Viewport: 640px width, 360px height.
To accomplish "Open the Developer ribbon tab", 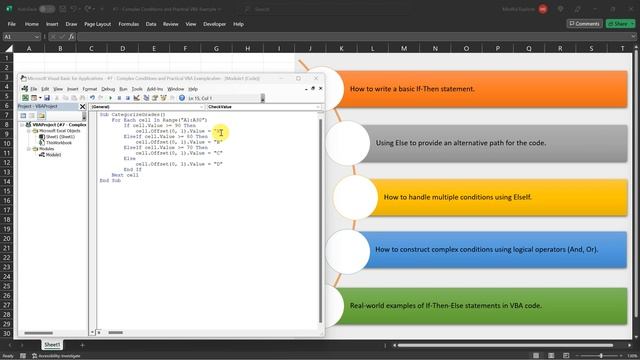I will click(214, 24).
